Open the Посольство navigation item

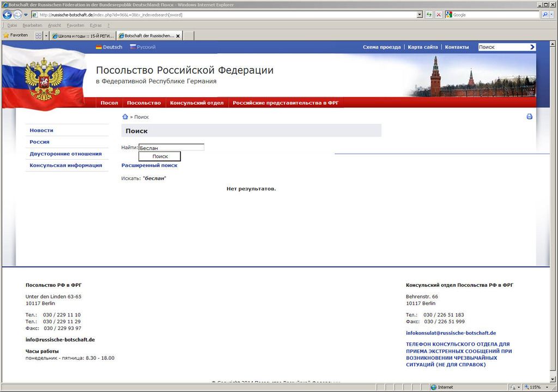pos(144,102)
